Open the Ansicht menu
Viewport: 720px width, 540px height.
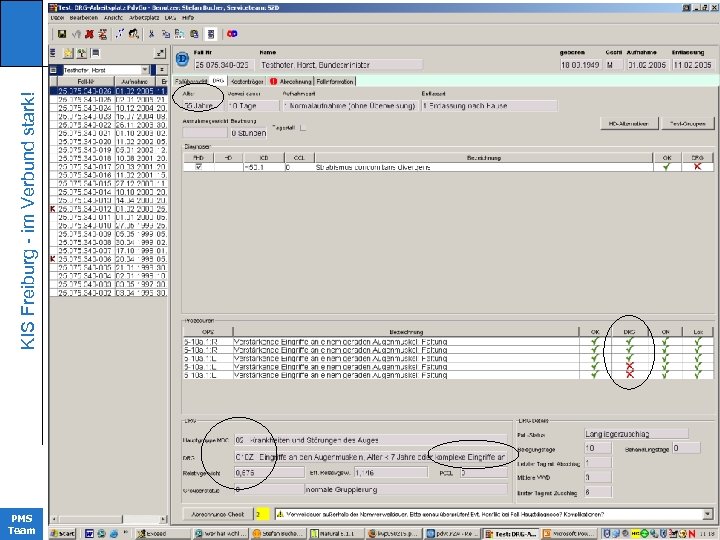[x=113, y=17]
